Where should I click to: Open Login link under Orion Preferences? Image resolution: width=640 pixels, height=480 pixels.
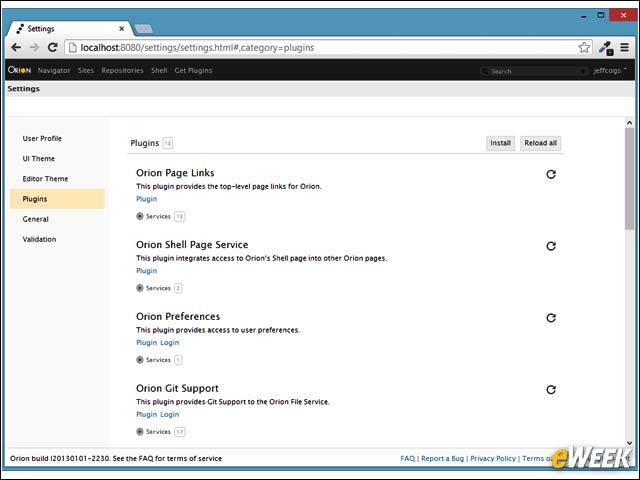(169, 342)
